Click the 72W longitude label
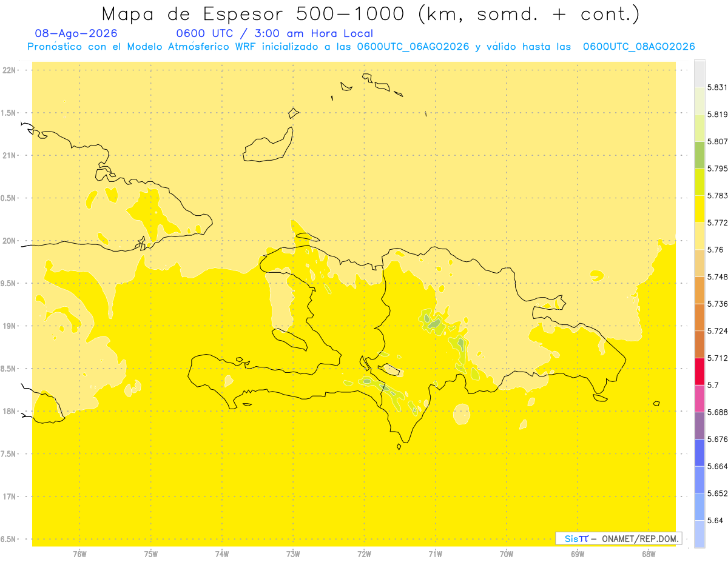This screenshot has width=728, height=562. pos(364,554)
